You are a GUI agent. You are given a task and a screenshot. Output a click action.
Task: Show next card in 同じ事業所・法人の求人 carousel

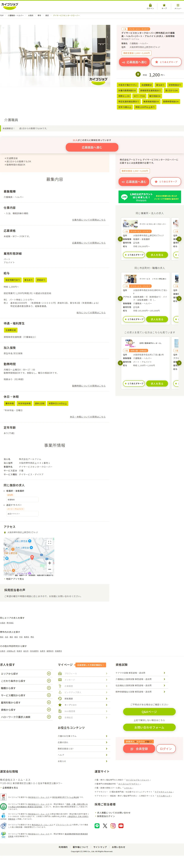179,239
